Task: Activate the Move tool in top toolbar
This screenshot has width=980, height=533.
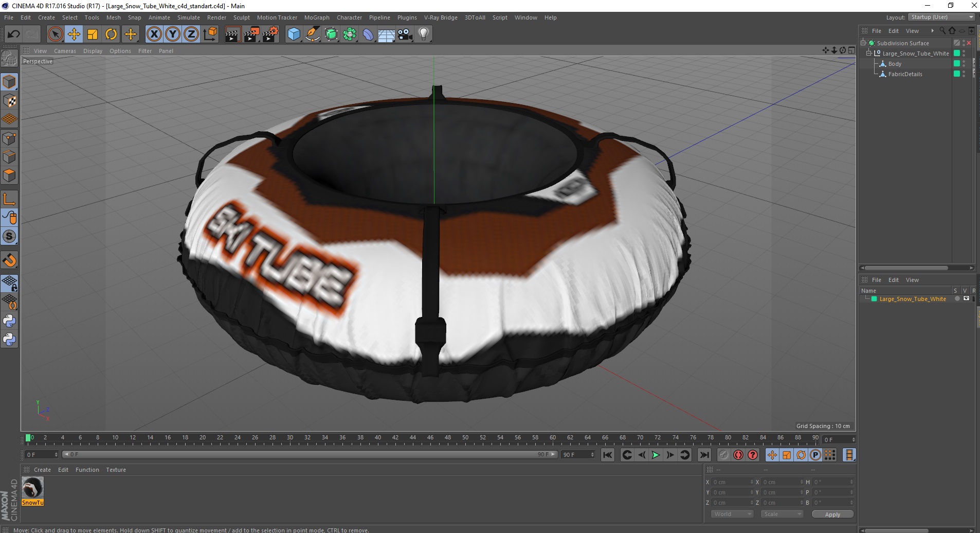Action: (74, 34)
